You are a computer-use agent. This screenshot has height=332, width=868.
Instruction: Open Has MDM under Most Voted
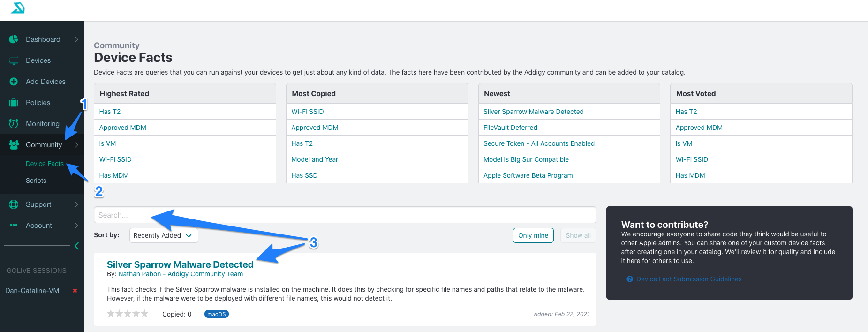pyautogui.click(x=690, y=175)
